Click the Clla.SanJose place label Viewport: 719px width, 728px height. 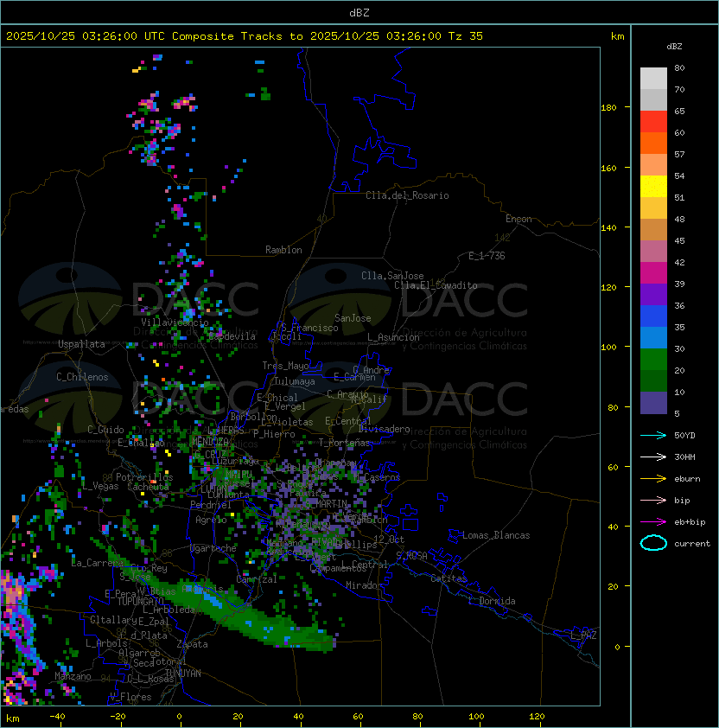tap(392, 276)
